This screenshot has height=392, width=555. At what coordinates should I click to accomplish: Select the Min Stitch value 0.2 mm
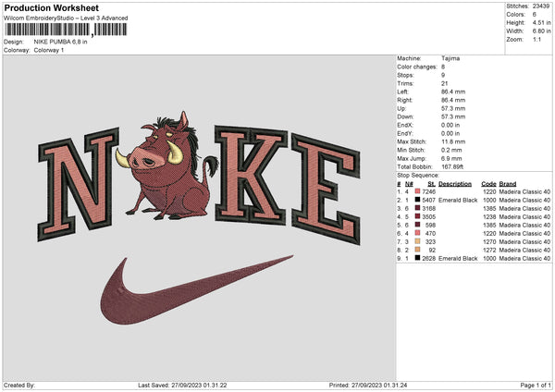pos(451,150)
